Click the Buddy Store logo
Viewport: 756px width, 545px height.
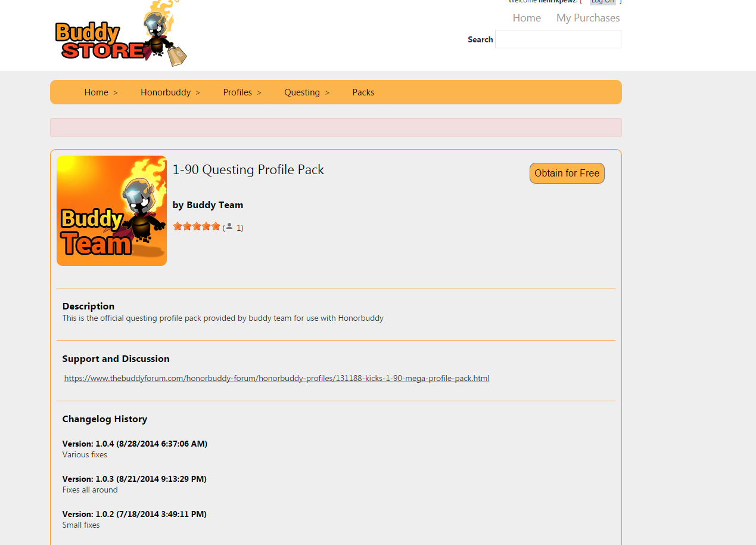[x=121, y=33]
